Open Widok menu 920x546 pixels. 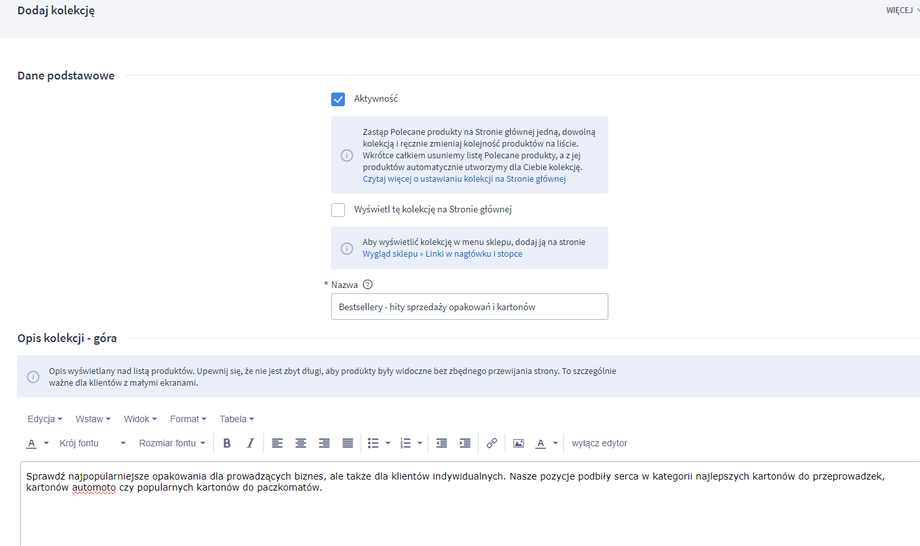(x=140, y=419)
